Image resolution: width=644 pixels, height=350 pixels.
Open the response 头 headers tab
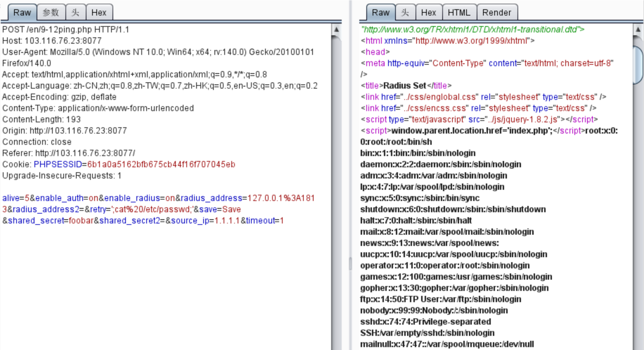click(x=405, y=12)
